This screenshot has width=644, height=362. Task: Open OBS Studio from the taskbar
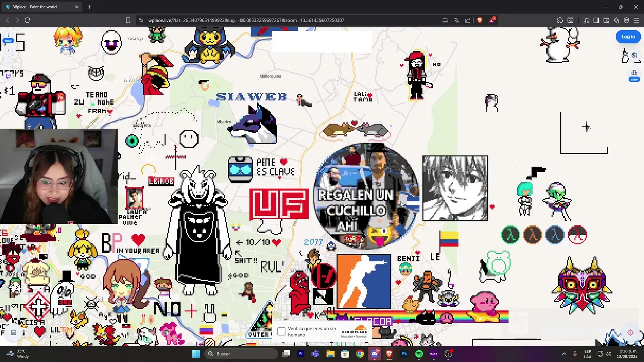coord(448,354)
